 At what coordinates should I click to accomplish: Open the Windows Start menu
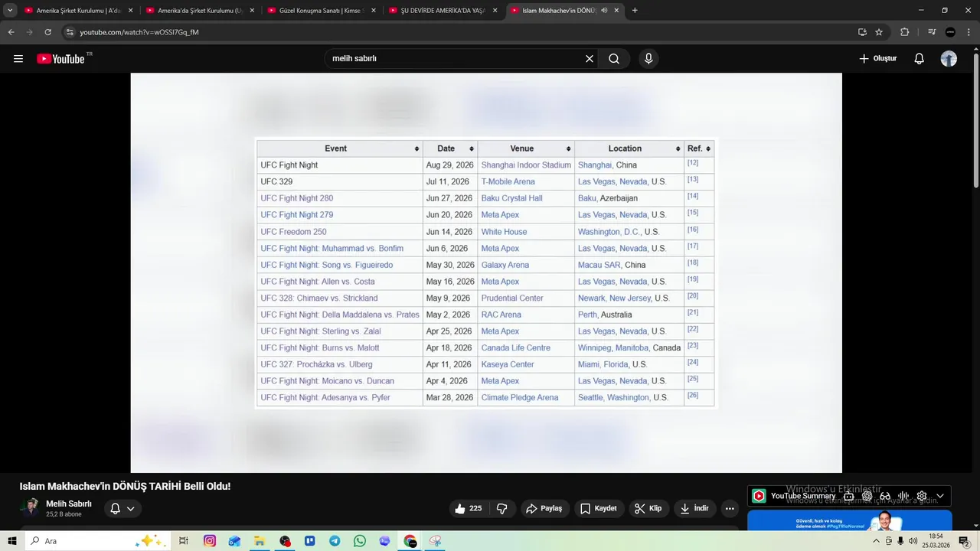[11, 541]
